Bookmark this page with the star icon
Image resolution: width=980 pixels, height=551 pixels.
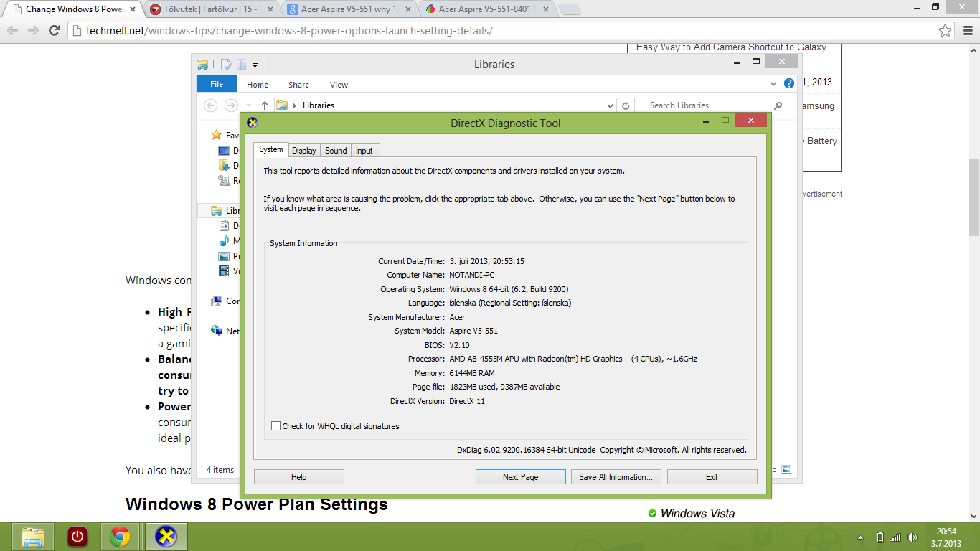pyautogui.click(x=946, y=31)
